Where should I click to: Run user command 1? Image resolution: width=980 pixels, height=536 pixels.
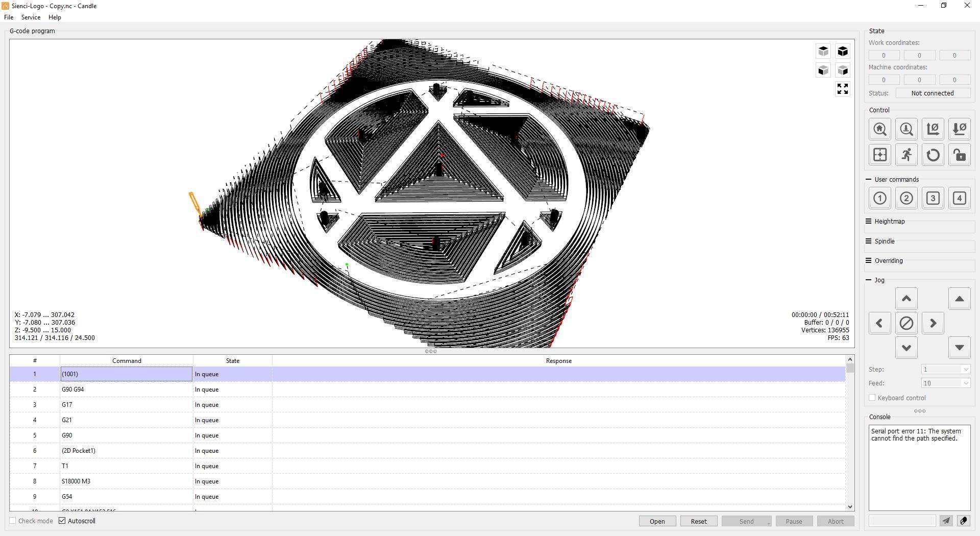point(880,198)
